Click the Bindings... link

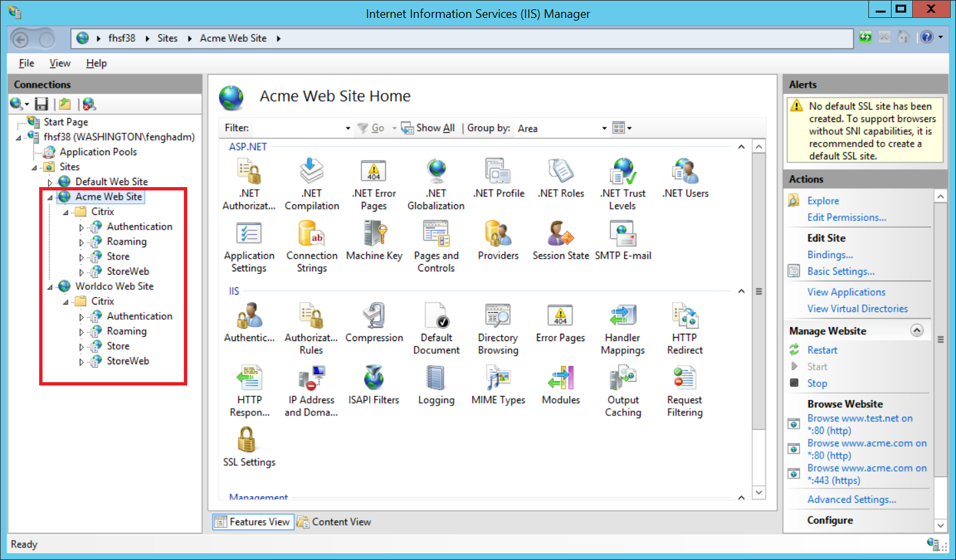tap(830, 255)
